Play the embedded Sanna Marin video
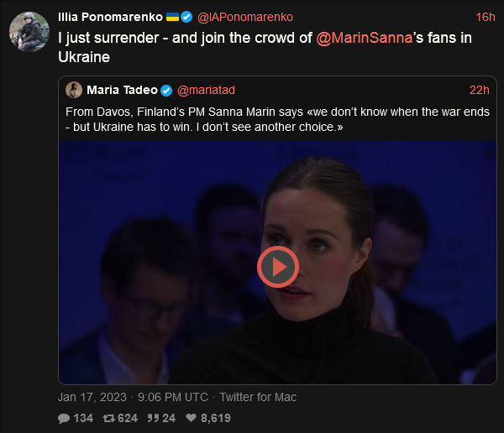The width and height of the screenshot is (504, 433). pyautogui.click(x=277, y=267)
